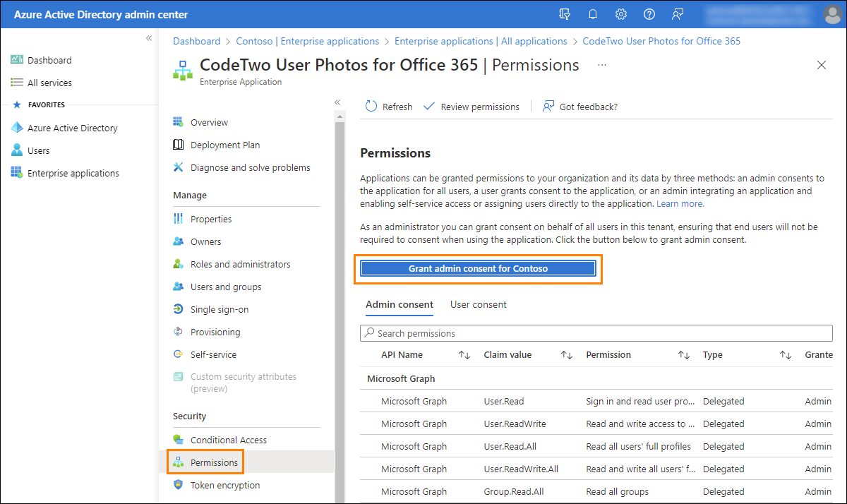Click the All services list icon
Screen dimensions: 847x504
[x=17, y=83]
